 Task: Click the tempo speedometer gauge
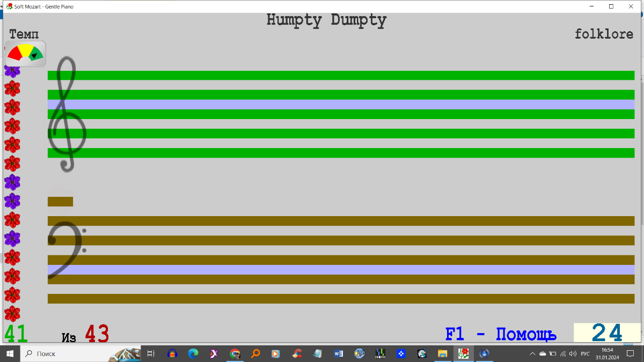coord(26,54)
